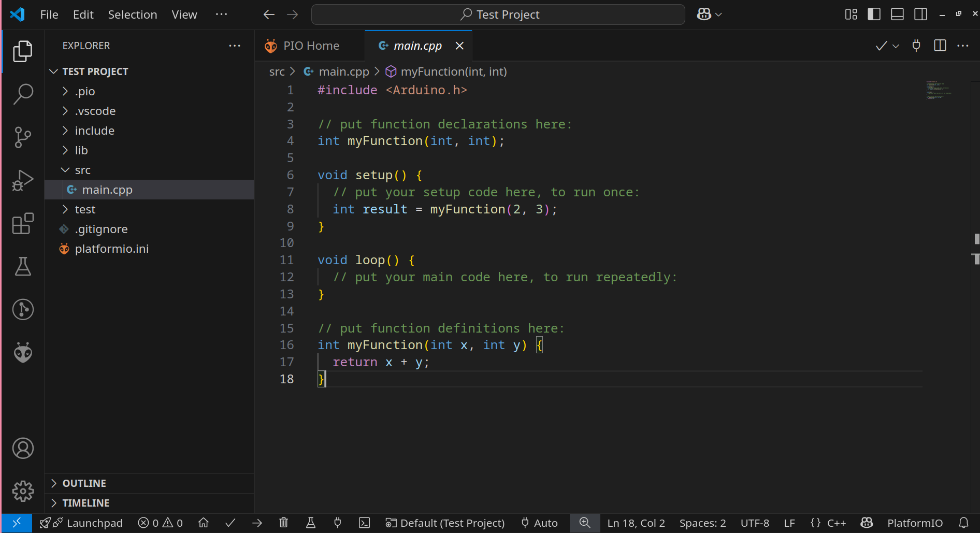Viewport: 980px width, 533px height.
Task: Click the Serial Monitor plug in status bar
Action: point(338,523)
